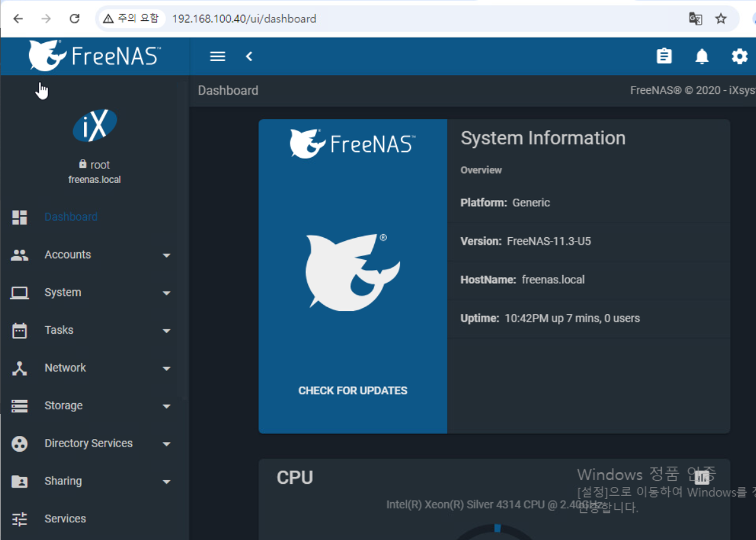
Task: Click the Dashboard breadcrumb title
Action: (228, 91)
